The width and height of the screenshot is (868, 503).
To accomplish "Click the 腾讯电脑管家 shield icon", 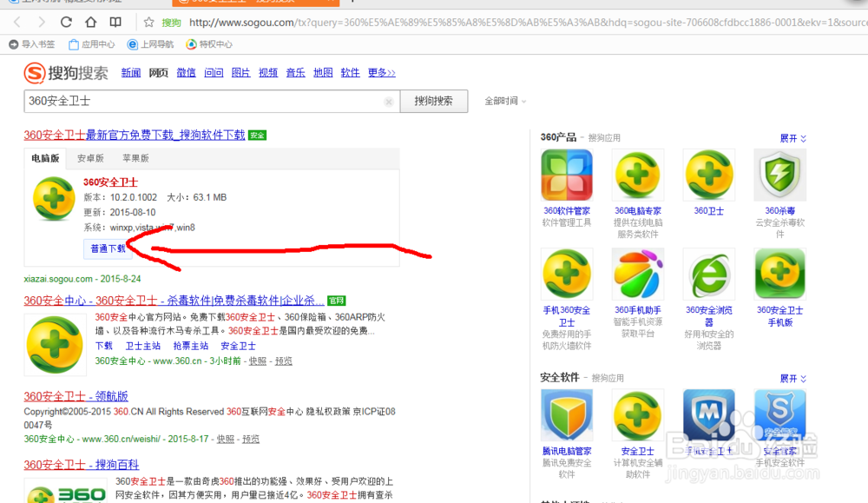I will point(567,415).
